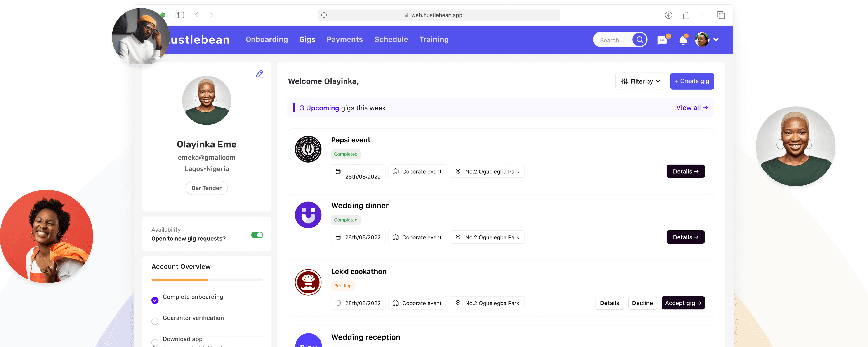The image size is (868, 347).
Task: Click the Pepsi event Coporate event tag
Action: coord(417,171)
